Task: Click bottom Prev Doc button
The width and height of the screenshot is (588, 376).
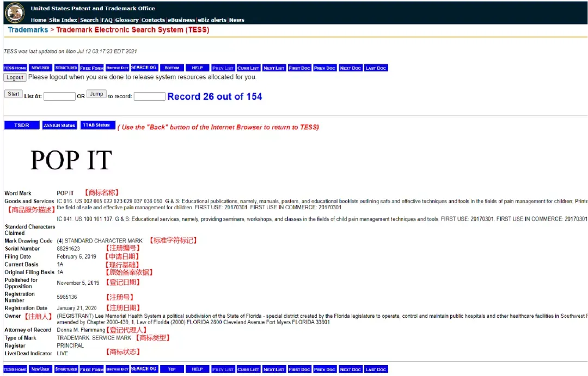Action: click(x=325, y=369)
